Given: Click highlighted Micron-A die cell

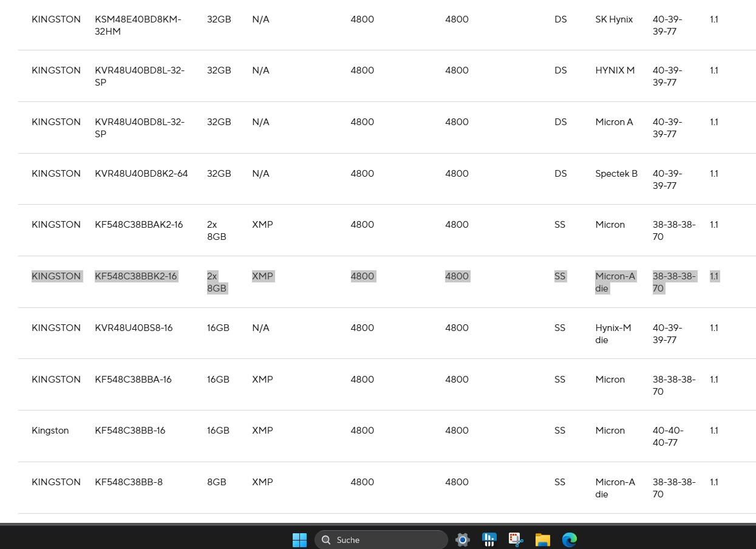Looking at the screenshot, I should pos(615,282).
